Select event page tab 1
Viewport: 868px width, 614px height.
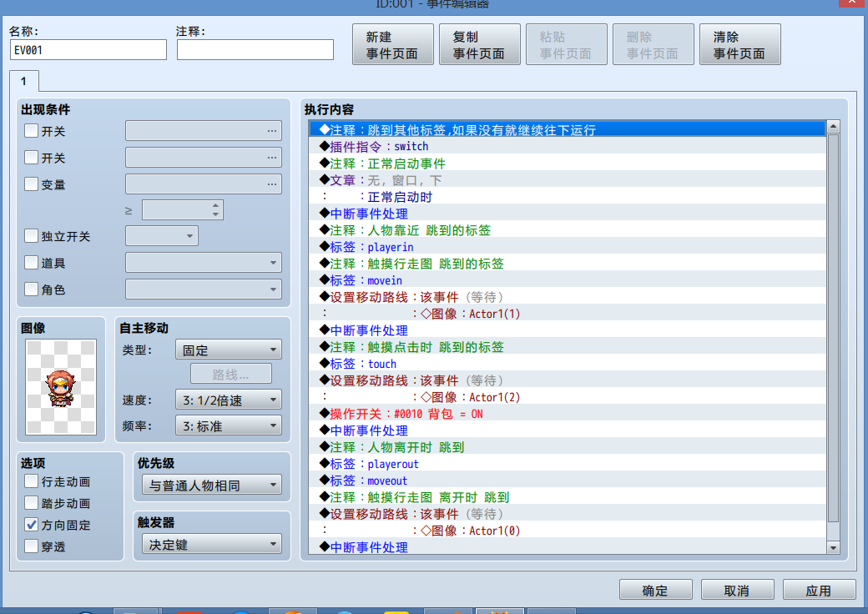point(24,81)
